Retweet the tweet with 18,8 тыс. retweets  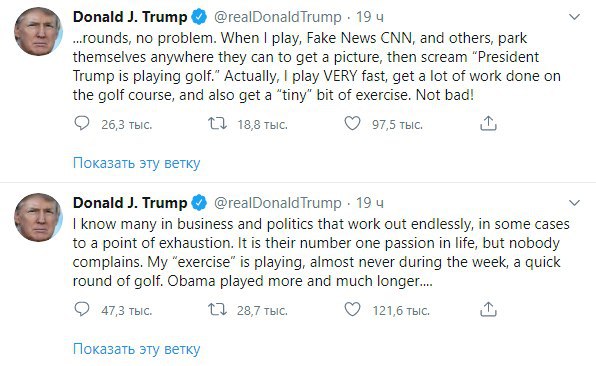217,124
